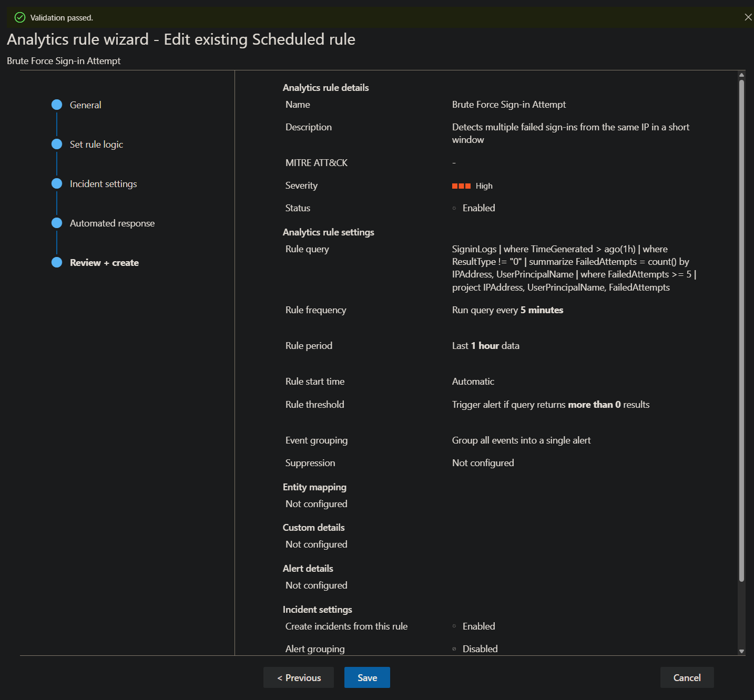Open the General wizard tab
This screenshot has height=700, width=754.
pyautogui.click(x=85, y=105)
